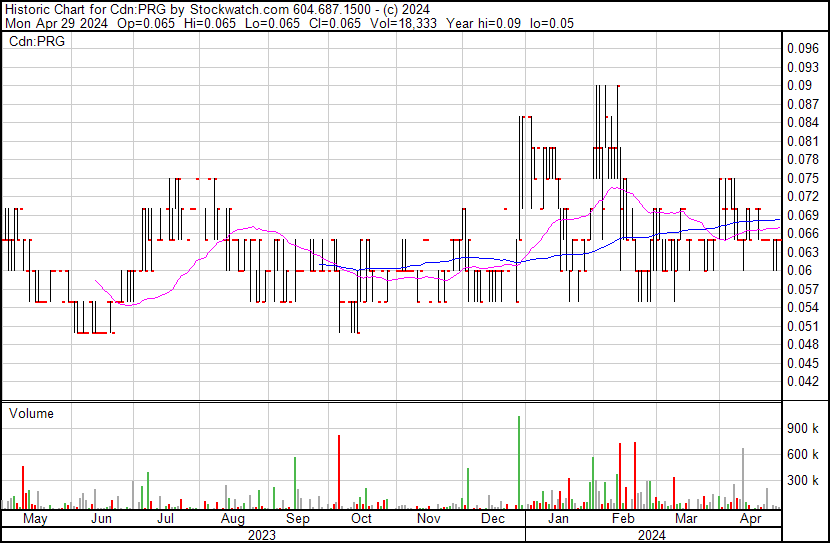Select the 0.06 price axis label
Image resolution: width=830 pixels, height=543 pixels.
(799, 270)
